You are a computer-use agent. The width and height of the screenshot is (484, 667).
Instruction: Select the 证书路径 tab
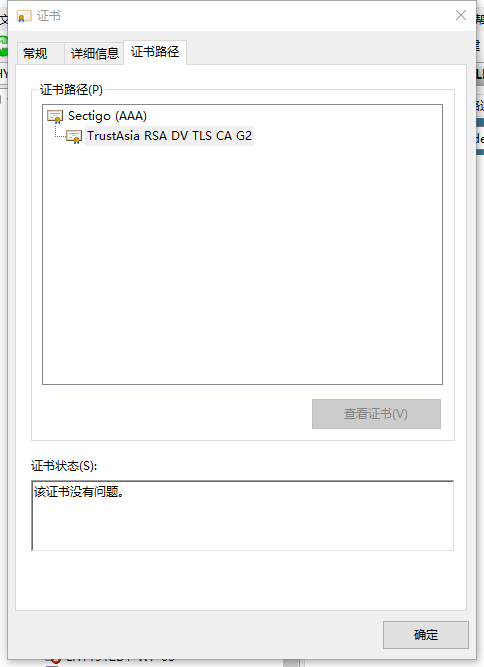coord(155,52)
